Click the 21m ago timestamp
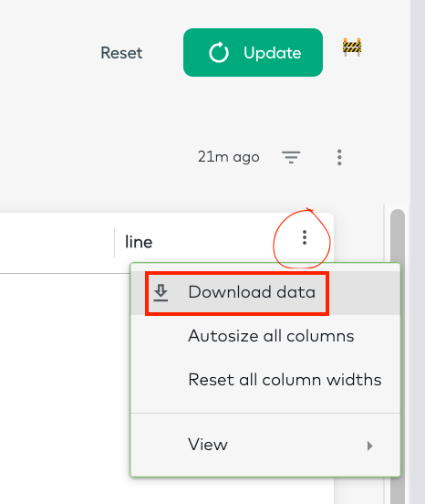 [x=229, y=157]
